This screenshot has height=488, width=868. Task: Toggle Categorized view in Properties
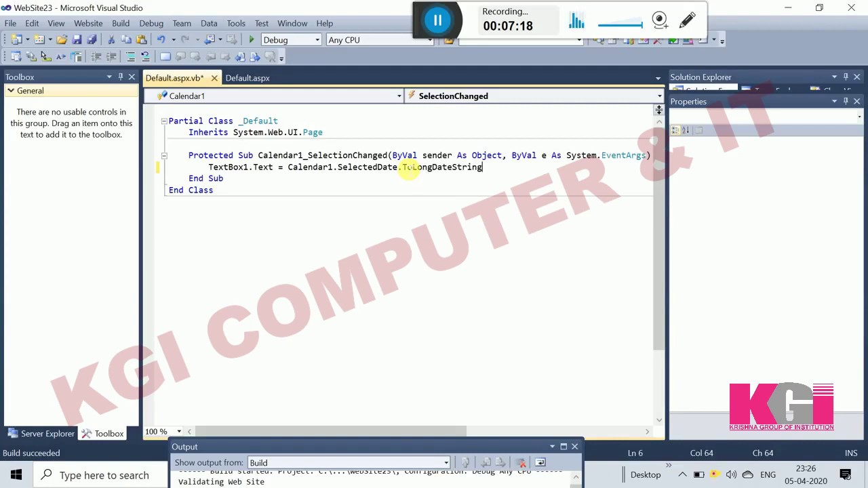coord(676,130)
